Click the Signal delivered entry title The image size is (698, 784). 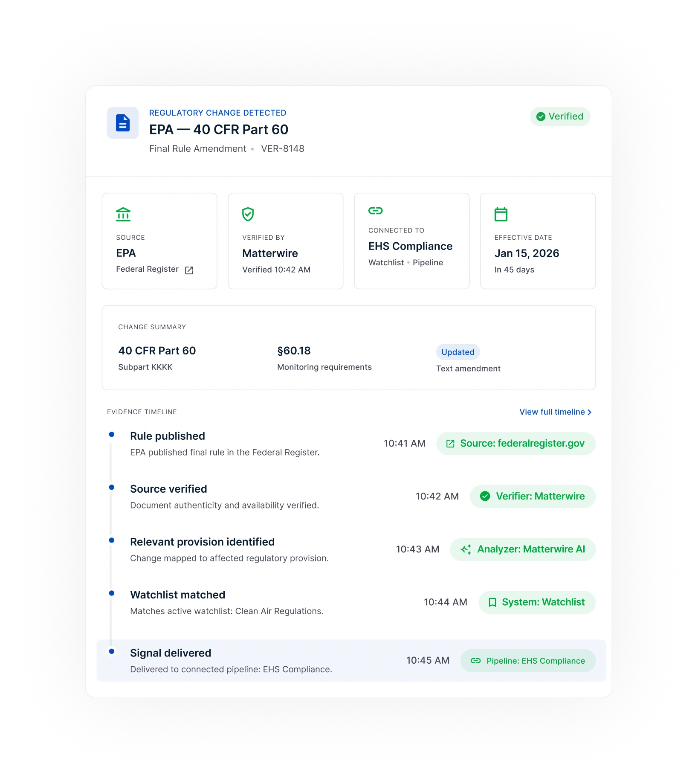171,653
